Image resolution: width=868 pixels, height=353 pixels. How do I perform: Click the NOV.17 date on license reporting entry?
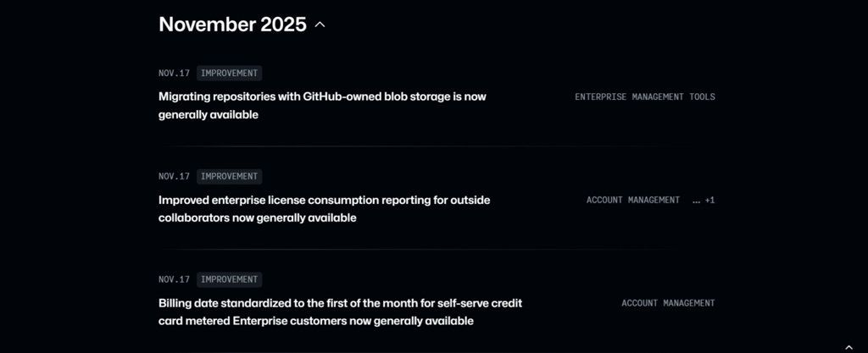click(174, 176)
